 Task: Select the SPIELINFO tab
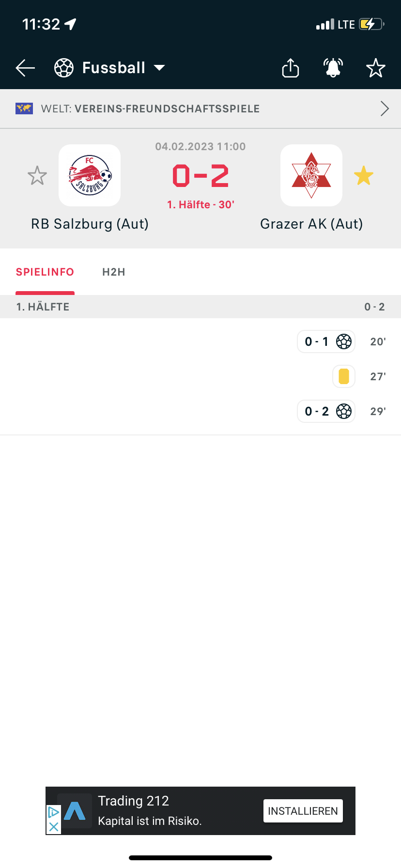pyautogui.click(x=45, y=272)
